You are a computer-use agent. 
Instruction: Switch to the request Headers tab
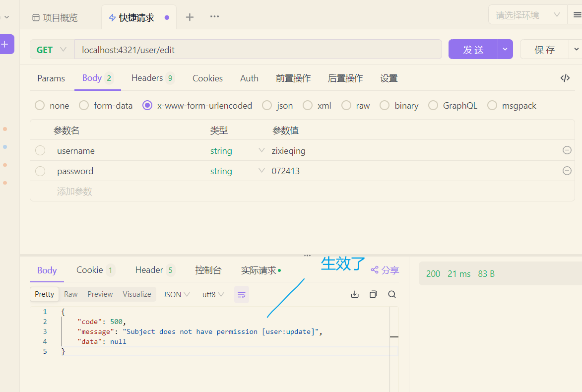(152, 78)
